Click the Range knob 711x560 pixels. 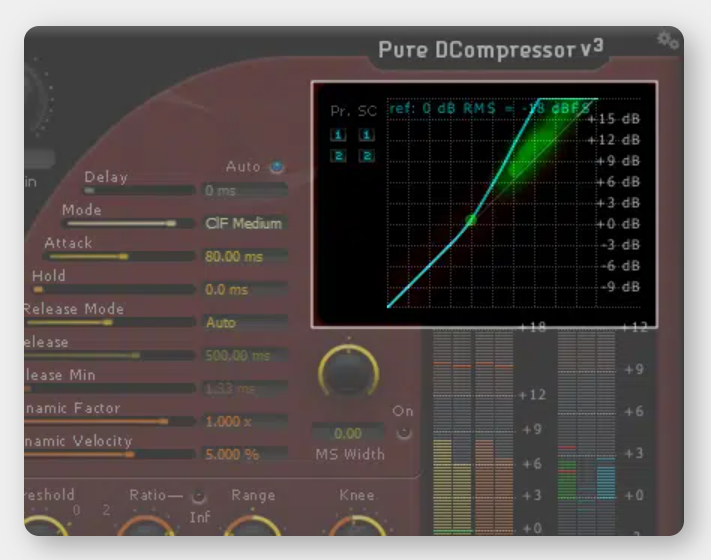click(253, 526)
